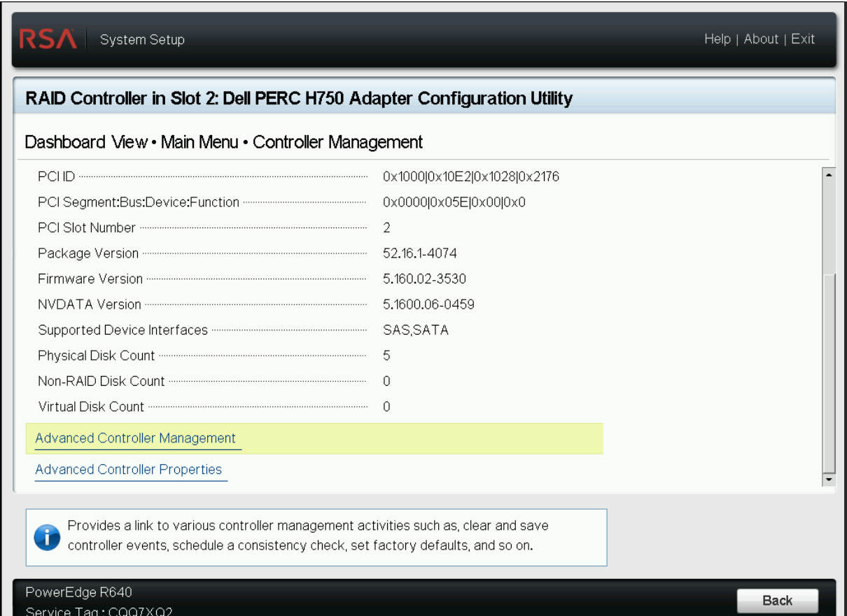
Task: Click the Supported Device Interfaces label
Action: [x=123, y=330]
